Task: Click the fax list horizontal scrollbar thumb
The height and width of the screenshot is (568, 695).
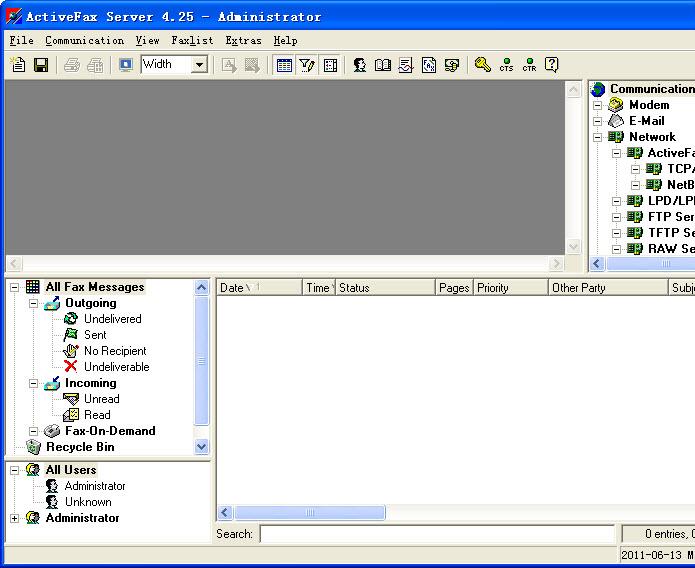Action: pos(309,513)
